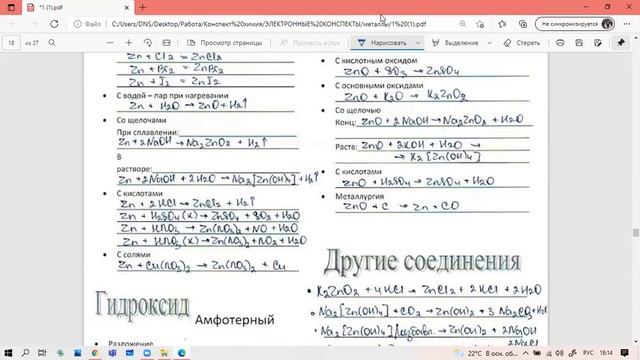Edit the page number field showing 18
Image resolution: width=640 pixels, height=360 pixels.
coord(11,43)
